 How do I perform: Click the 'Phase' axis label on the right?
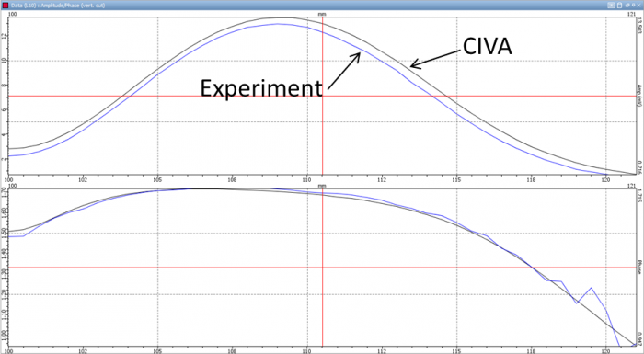(x=639, y=267)
